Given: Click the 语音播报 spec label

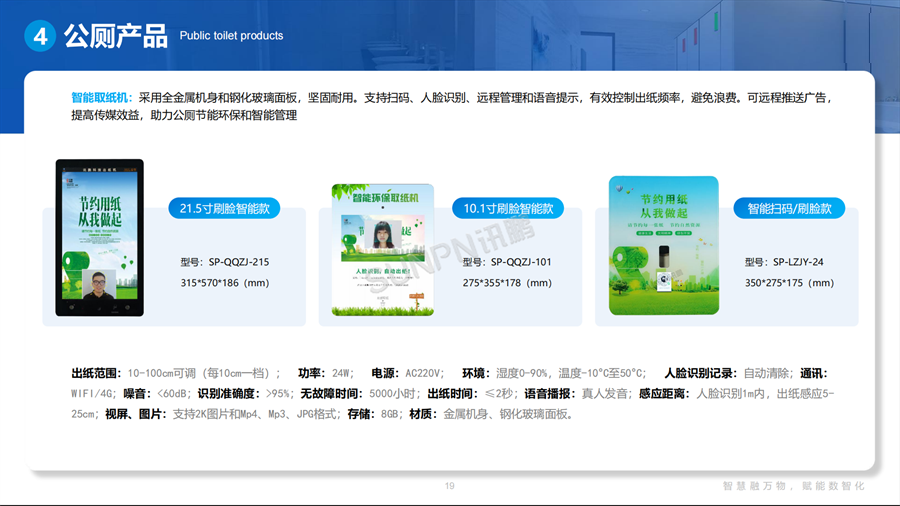Looking at the screenshot, I should click(551, 394).
